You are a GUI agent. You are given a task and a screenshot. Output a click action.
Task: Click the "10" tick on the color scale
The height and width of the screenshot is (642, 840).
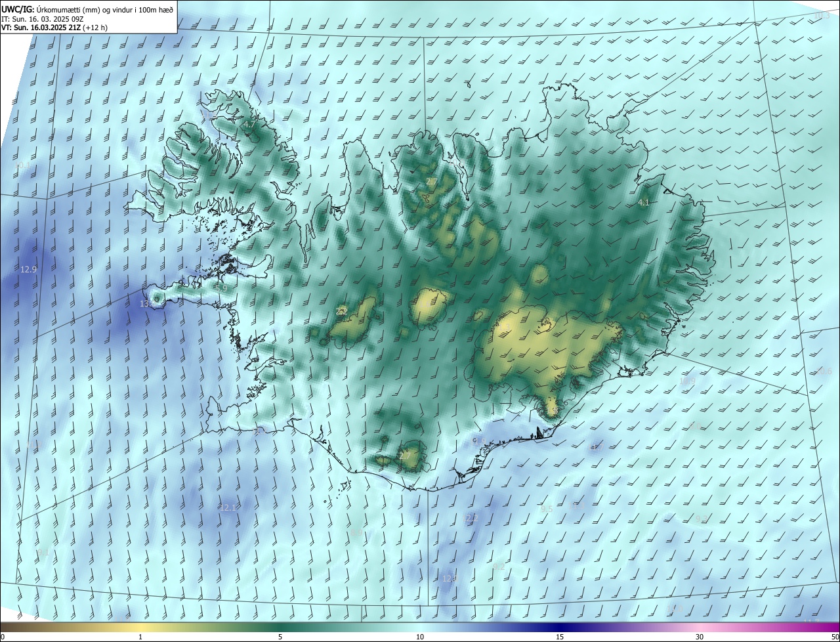click(420, 637)
